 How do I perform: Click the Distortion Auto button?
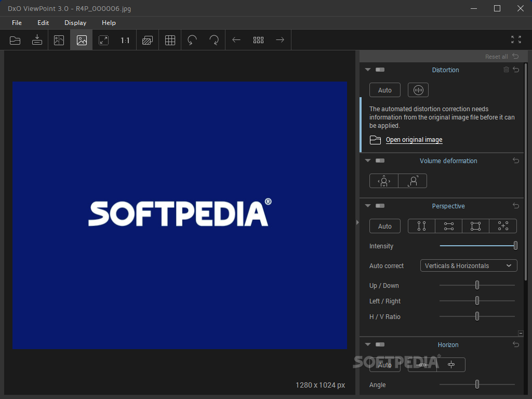tap(385, 90)
